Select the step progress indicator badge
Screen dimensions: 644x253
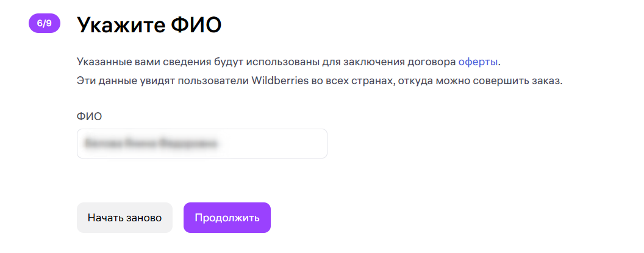tap(45, 23)
